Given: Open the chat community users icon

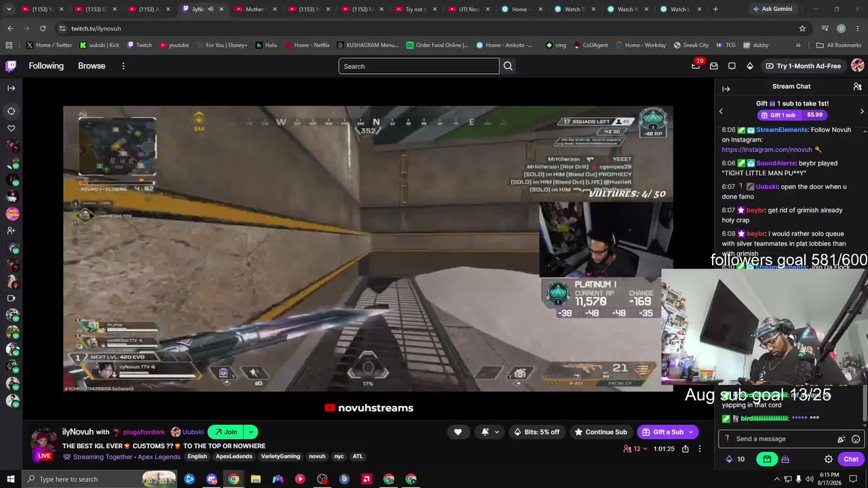Looking at the screenshot, I should coord(857,87).
